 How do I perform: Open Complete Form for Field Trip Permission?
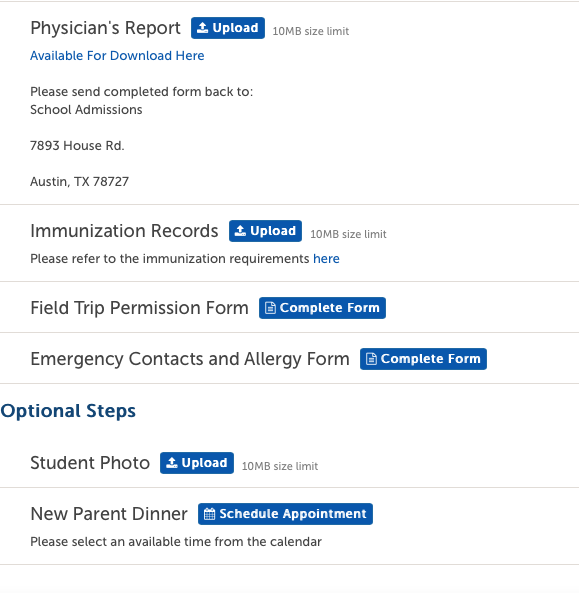pyautogui.click(x=322, y=308)
